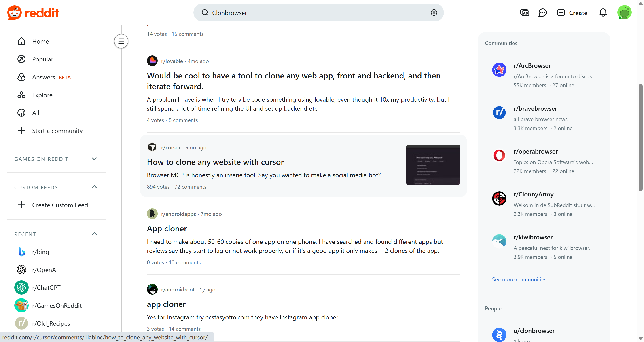The image size is (644, 342).
Task: Open the advertise AD icon
Action: click(x=525, y=13)
